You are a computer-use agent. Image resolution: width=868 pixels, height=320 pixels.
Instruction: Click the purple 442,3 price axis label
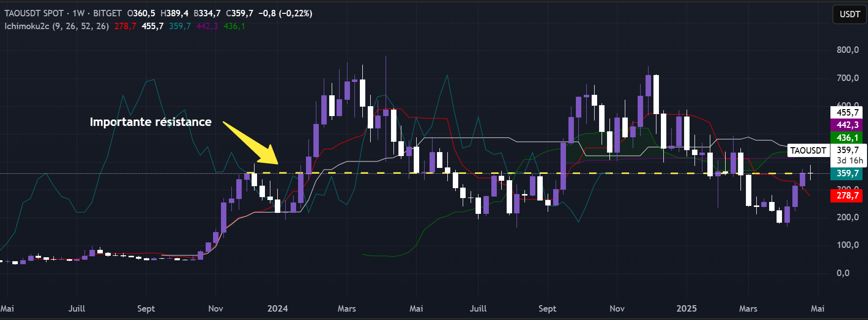pos(847,125)
